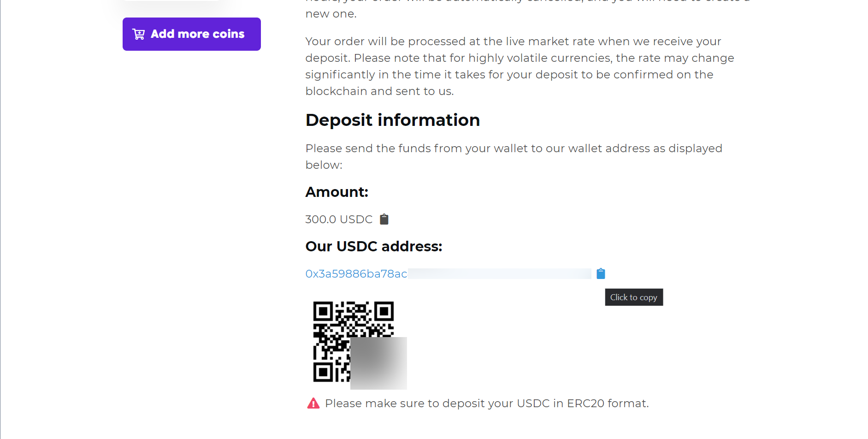868x439 pixels.
Task: Select the Deposit information heading
Action: pyautogui.click(x=392, y=120)
